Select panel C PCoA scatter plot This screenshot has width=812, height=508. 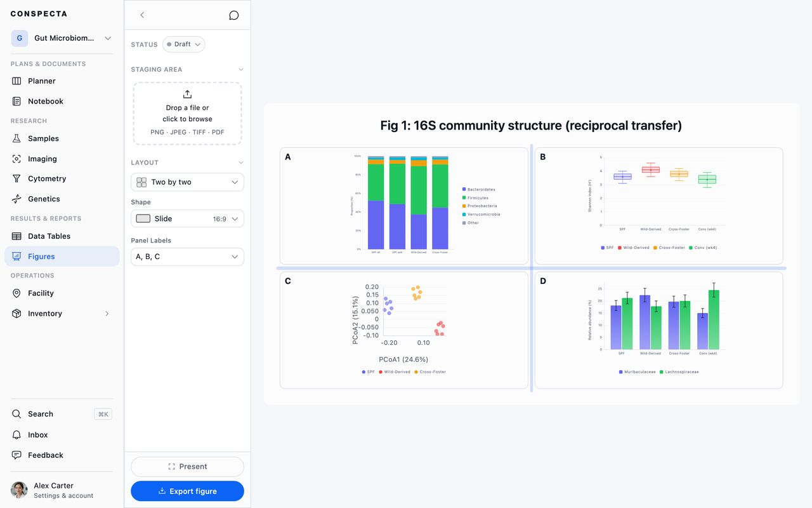tap(404, 330)
